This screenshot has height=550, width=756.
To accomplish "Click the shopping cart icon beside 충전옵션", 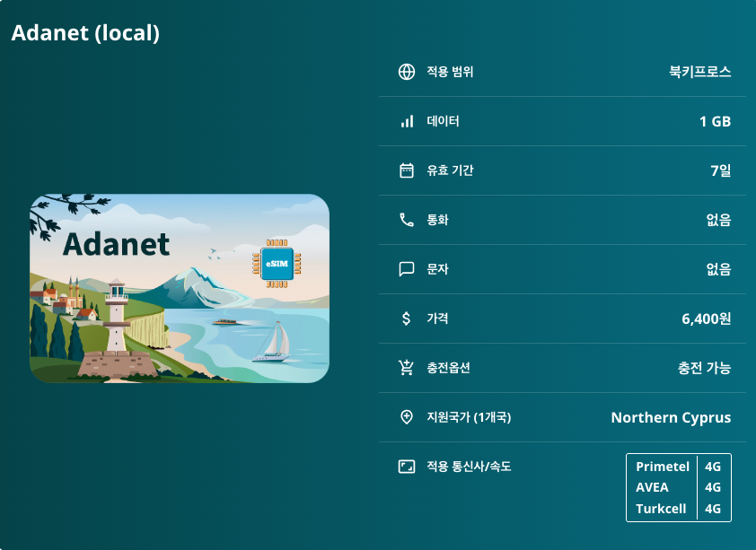I will (x=406, y=368).
